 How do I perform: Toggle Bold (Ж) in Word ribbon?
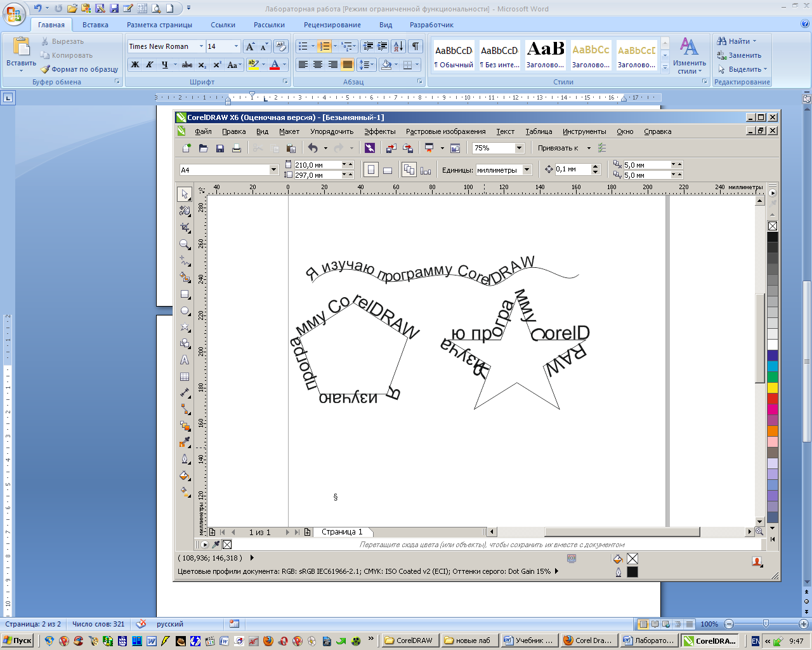(134, 65)
